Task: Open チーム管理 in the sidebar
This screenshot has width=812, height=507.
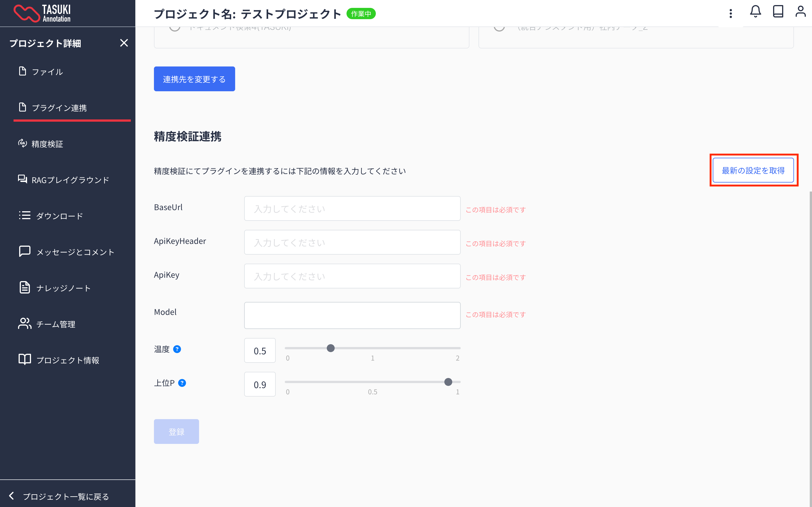Action: [x=55, y=324]
